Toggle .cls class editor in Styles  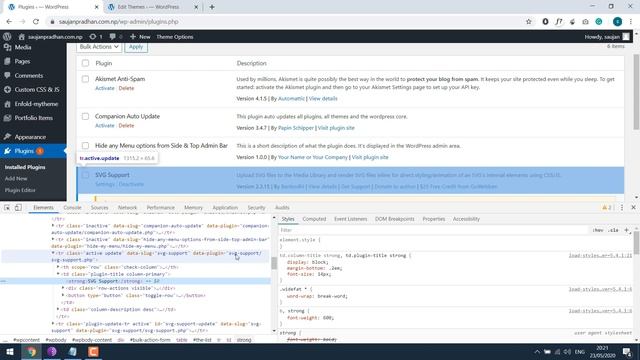[x=613, y=230]
